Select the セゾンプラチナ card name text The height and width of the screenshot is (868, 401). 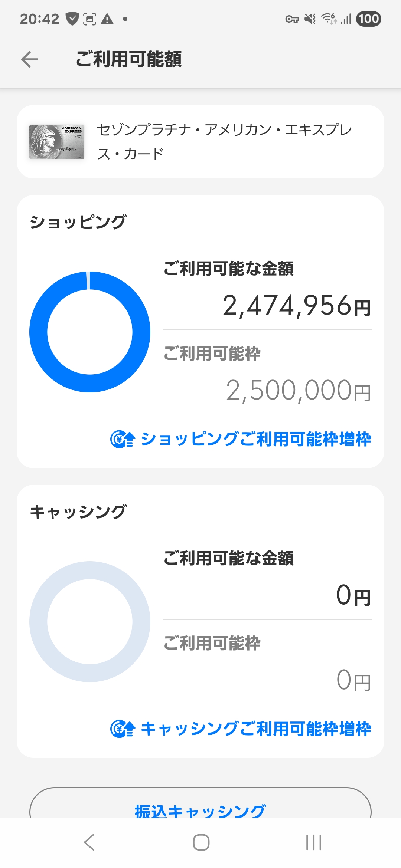click(224, 142)
